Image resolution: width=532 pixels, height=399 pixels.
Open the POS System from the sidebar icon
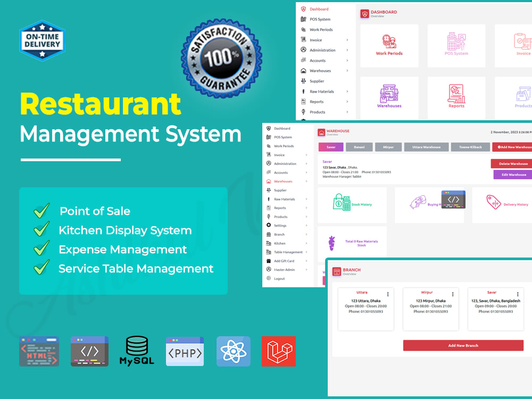point(268,137)
